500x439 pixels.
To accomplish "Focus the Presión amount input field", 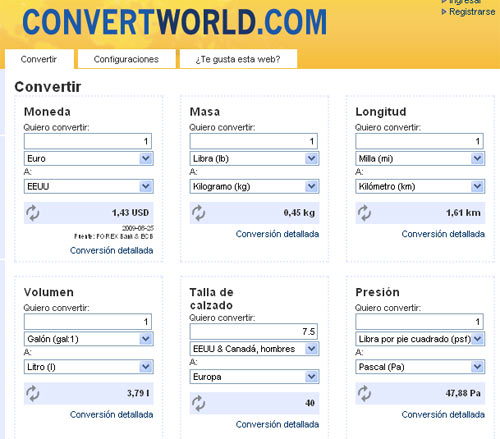I will [419, 322].
